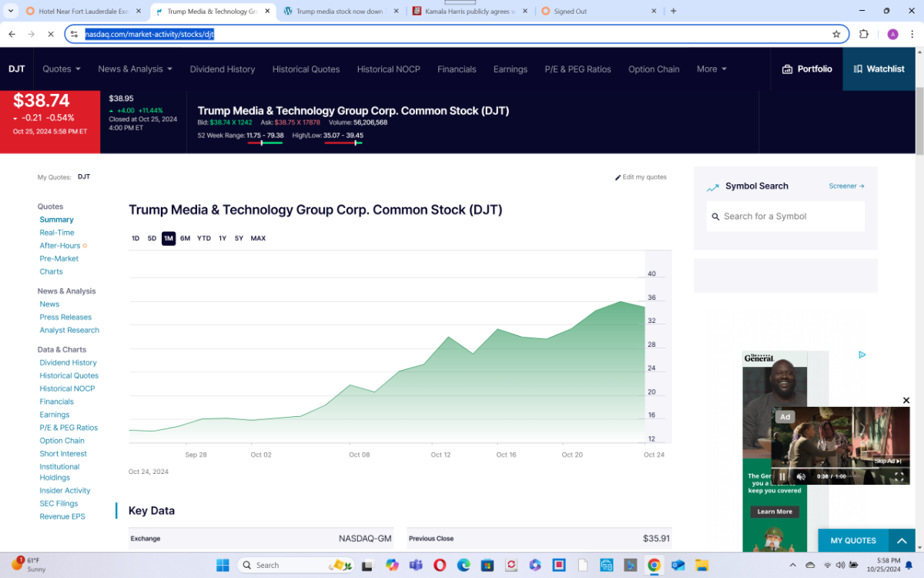
Task: Open the Portfolio button
Action: [807, 69]
